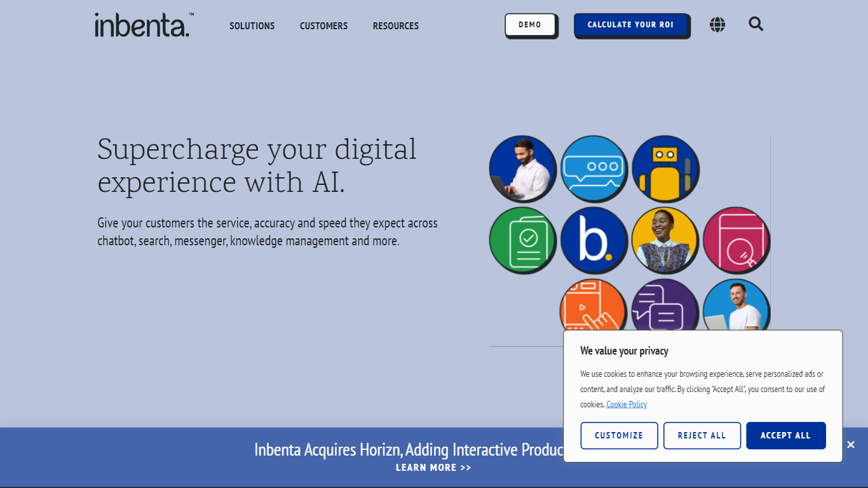Reject all cookies
Viewport: 868px width, 488px height.
point(702,435)
